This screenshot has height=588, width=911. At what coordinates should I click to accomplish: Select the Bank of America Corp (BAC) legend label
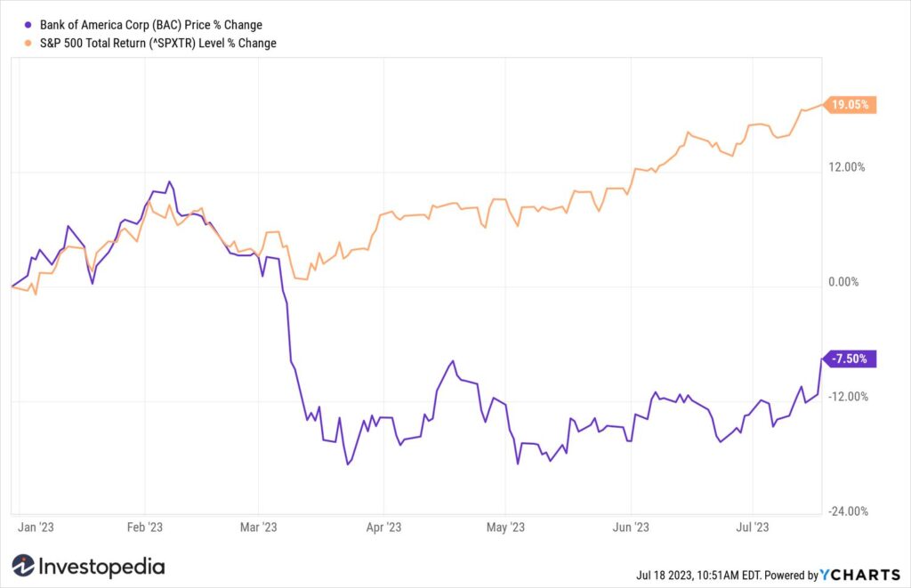(x=151, y=25)
